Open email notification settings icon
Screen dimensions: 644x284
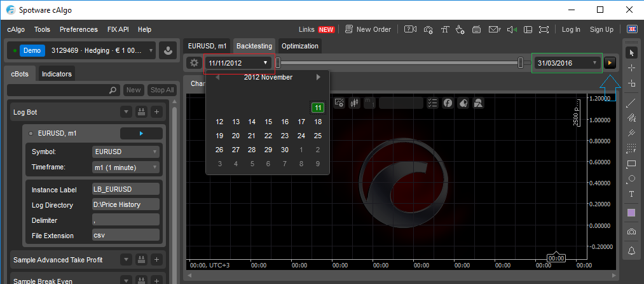(495, 29)
